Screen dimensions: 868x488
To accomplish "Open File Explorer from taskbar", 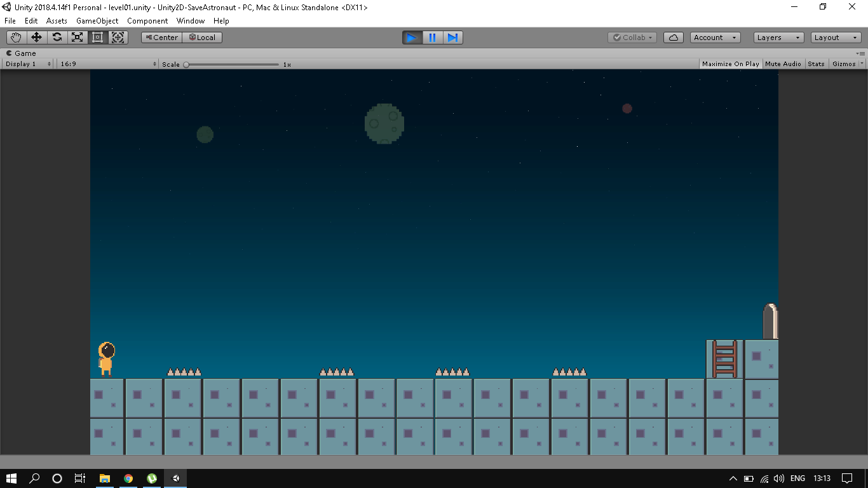I will pos(105,478).
